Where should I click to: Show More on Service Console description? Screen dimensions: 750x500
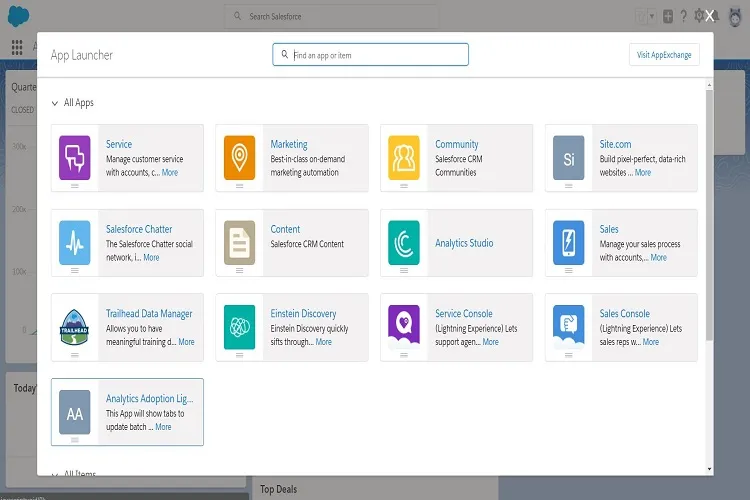tap(490, 342)
